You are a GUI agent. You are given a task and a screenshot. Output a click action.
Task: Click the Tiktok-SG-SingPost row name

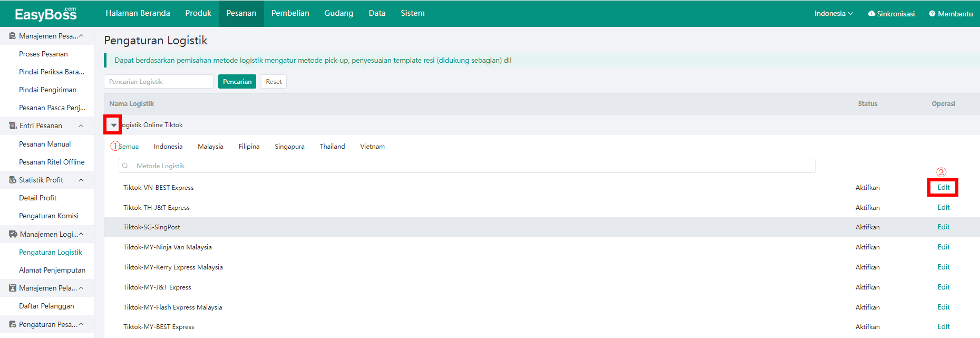point(152,227)
